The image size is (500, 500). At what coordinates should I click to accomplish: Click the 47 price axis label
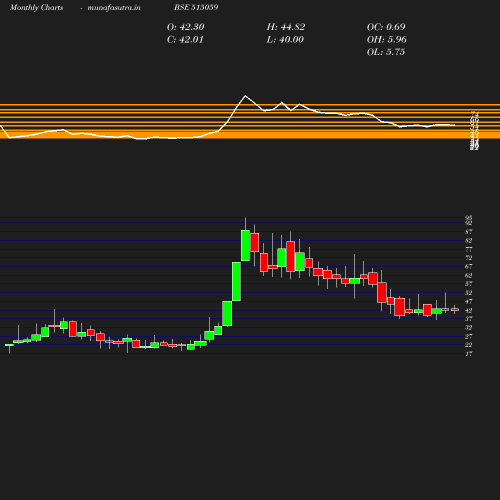469,302
